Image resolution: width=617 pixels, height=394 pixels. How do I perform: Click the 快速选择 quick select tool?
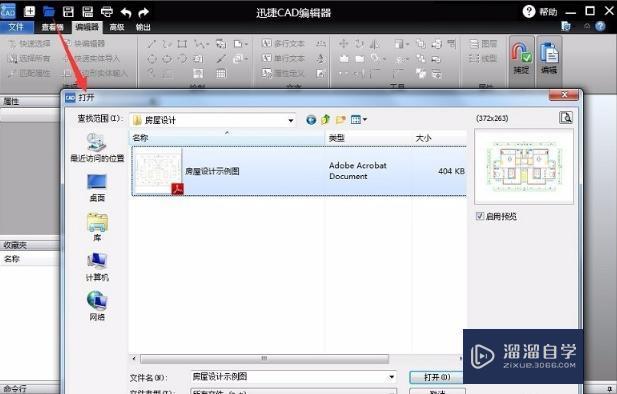(30, 43)
